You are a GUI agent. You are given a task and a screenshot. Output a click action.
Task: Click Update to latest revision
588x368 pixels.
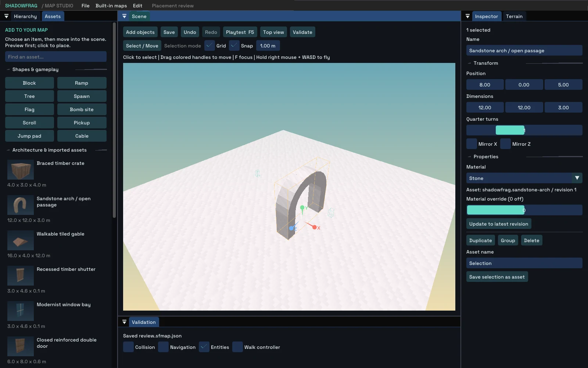coord(499,224)
